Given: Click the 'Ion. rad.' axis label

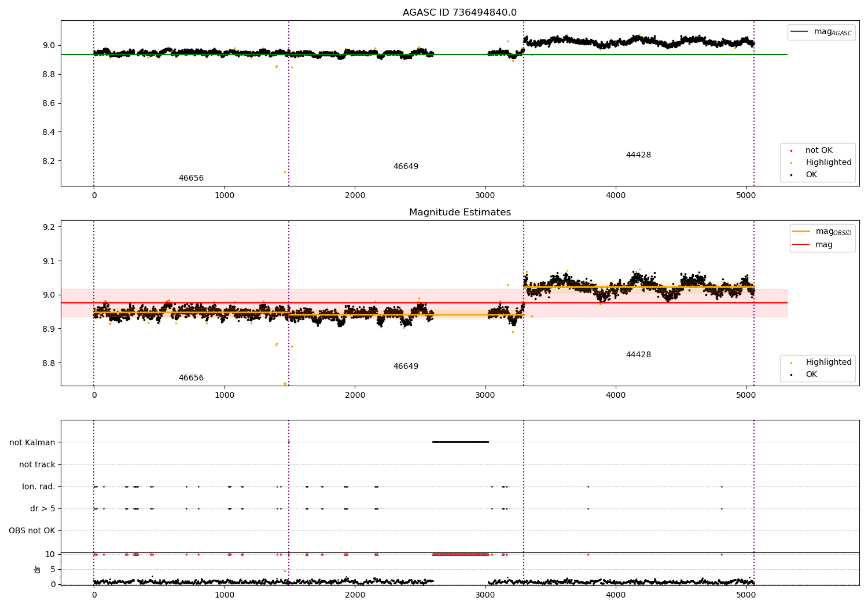Looking at the screenshot, I should pos(39,486).
